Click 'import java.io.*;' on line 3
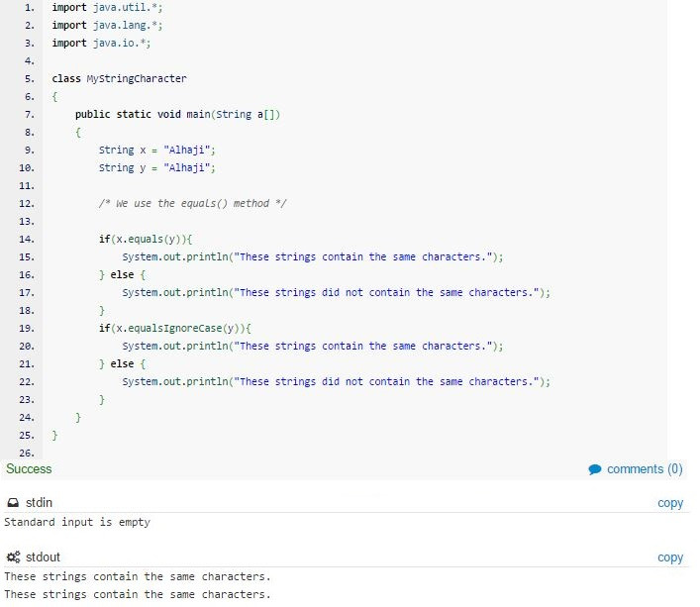This screenshot has width=700, height=607. pyautogui.click(x=101, y=44)
